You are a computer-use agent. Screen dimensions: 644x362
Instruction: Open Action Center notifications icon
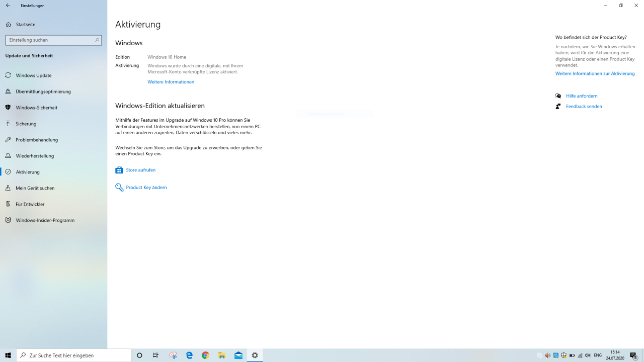[634, 355]
